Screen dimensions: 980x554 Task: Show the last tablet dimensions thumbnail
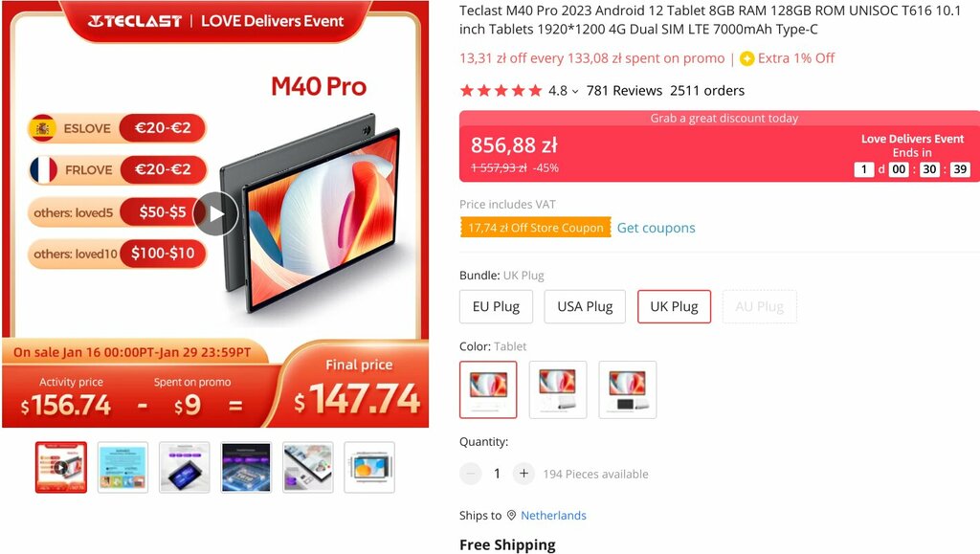369,467
